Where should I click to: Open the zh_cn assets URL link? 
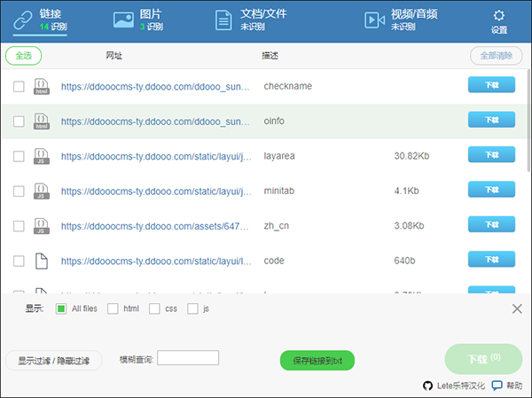tap(155, 226)
